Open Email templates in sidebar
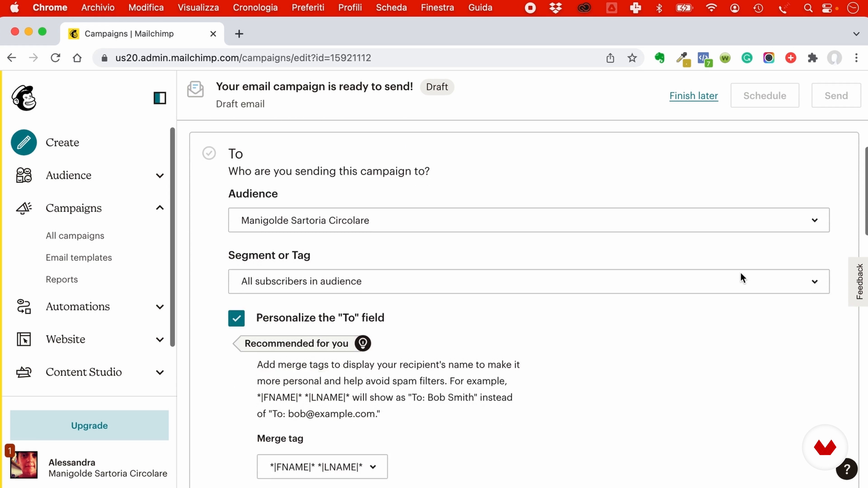The width and height of the screenshot is (868, 488). (x=79, y=258)
